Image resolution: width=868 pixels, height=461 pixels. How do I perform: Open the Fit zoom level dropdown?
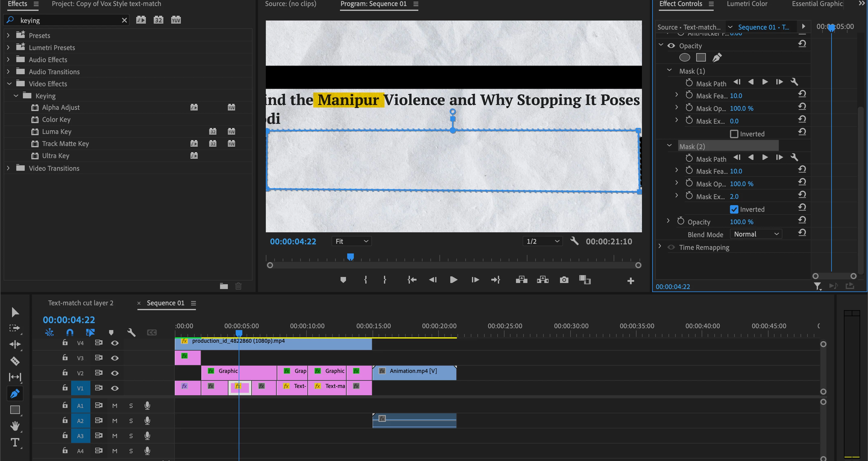click(x=351, y=241)
